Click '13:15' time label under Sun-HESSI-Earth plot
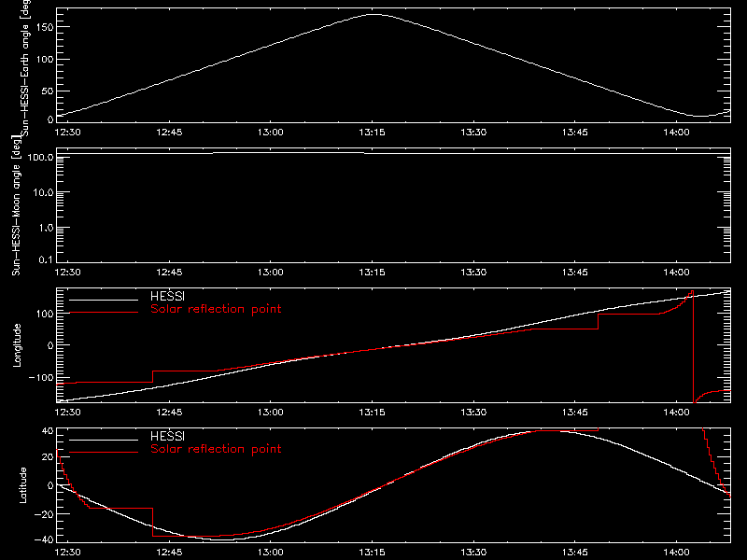This screenshot has height=560, width=747. tap(372, 132)
